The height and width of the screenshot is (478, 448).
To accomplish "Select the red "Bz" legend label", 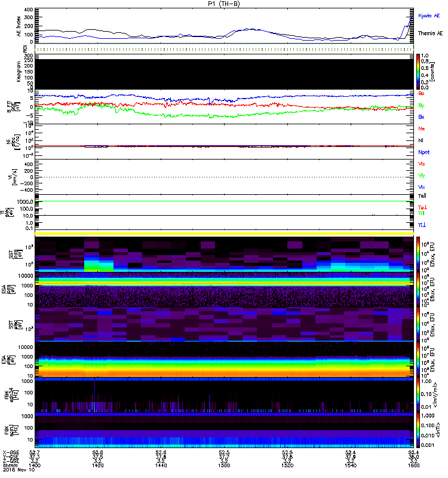I will [x=421, y=94].
